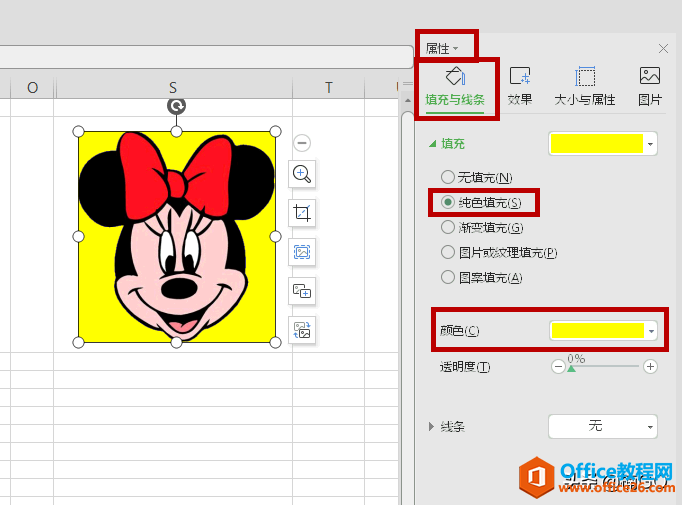Collapse the 填充 section
The width and height of the screenshot is (682, 505).
(433, 144)
